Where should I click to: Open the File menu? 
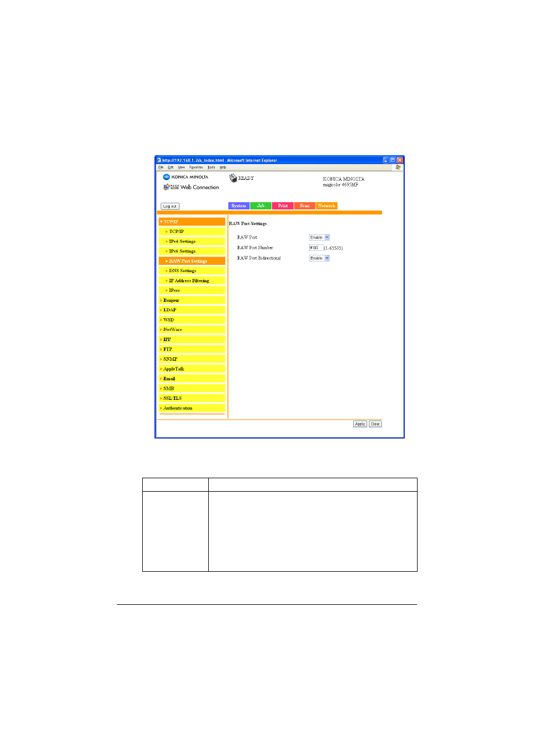point(161,167)
